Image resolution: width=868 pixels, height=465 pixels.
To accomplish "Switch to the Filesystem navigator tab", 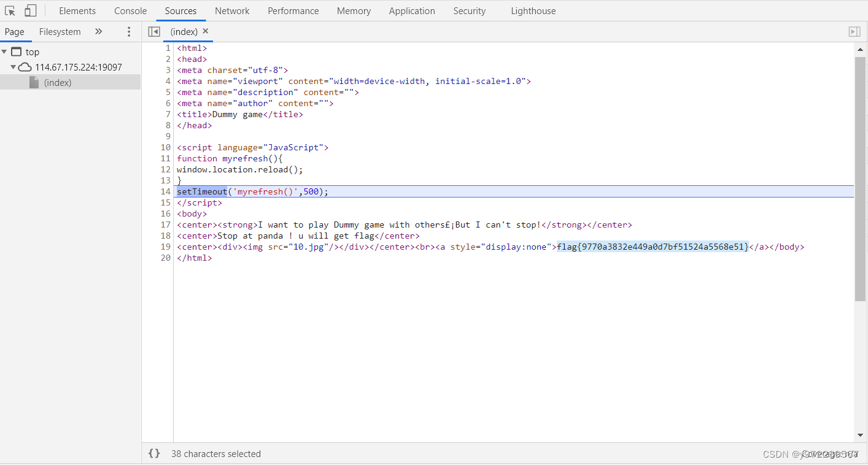I will pos(60,32).
